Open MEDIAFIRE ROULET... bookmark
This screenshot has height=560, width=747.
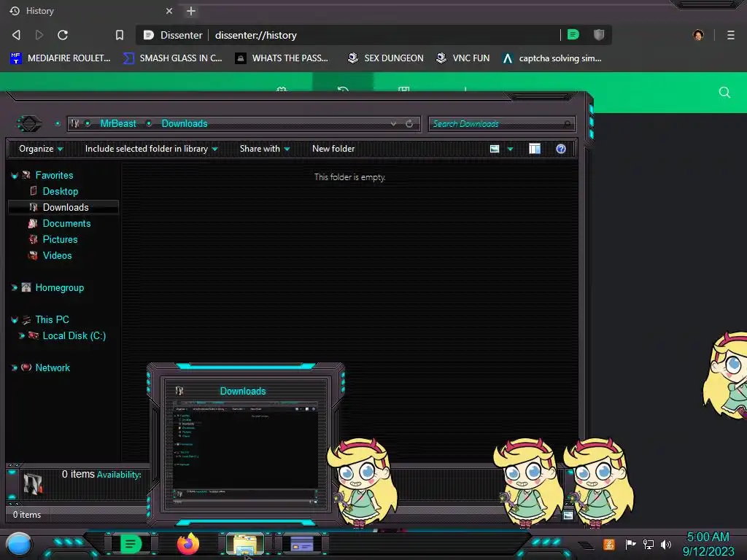pos(60,58)
